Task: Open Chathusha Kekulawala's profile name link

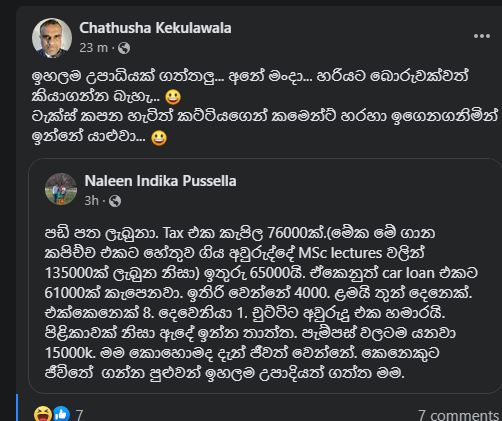Action: tap(155, 28)
